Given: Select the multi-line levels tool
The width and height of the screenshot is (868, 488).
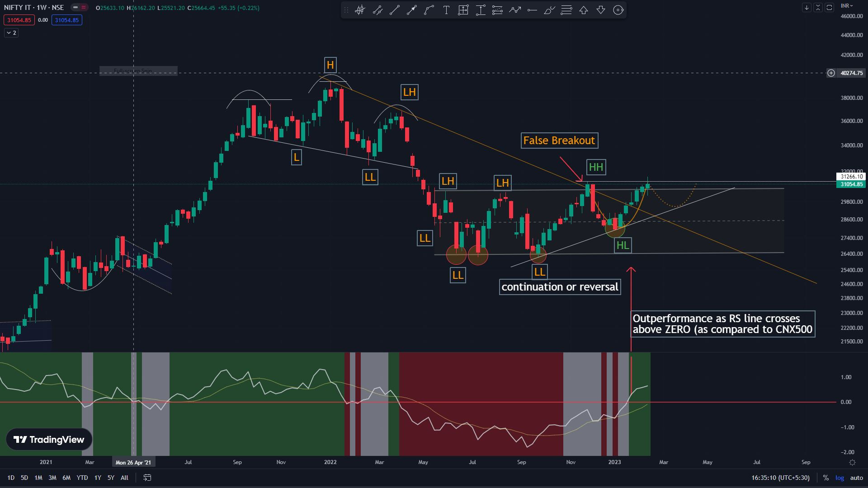Looking at the screenshot, I should 566,10.
